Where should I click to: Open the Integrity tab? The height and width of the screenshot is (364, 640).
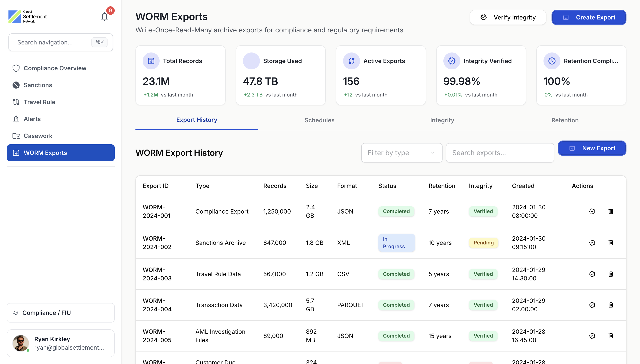click(442, 120)
